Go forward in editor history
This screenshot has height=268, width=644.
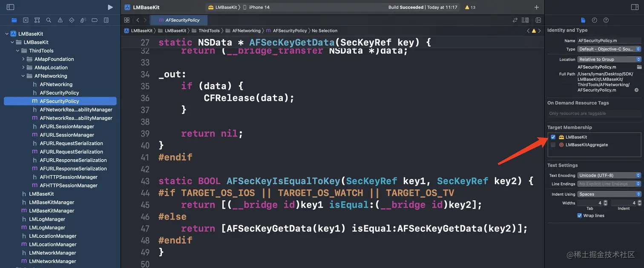(x=145, y=20)
